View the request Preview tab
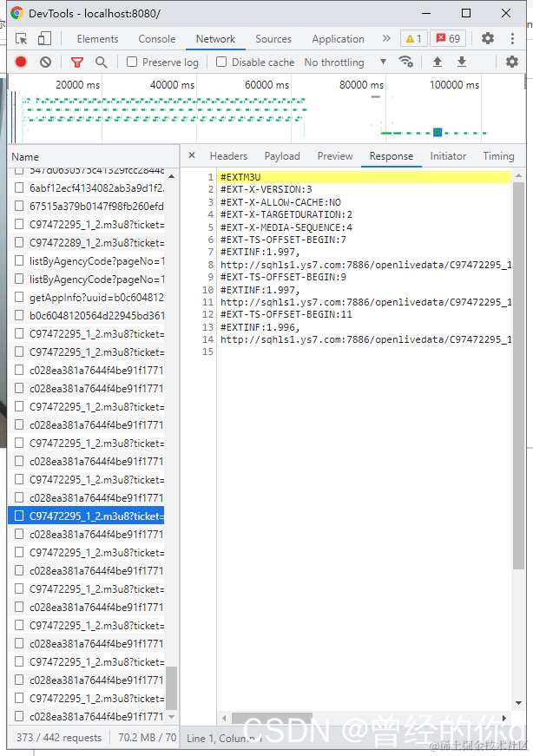This screenshot has height=756, width=533. point(335,156)
